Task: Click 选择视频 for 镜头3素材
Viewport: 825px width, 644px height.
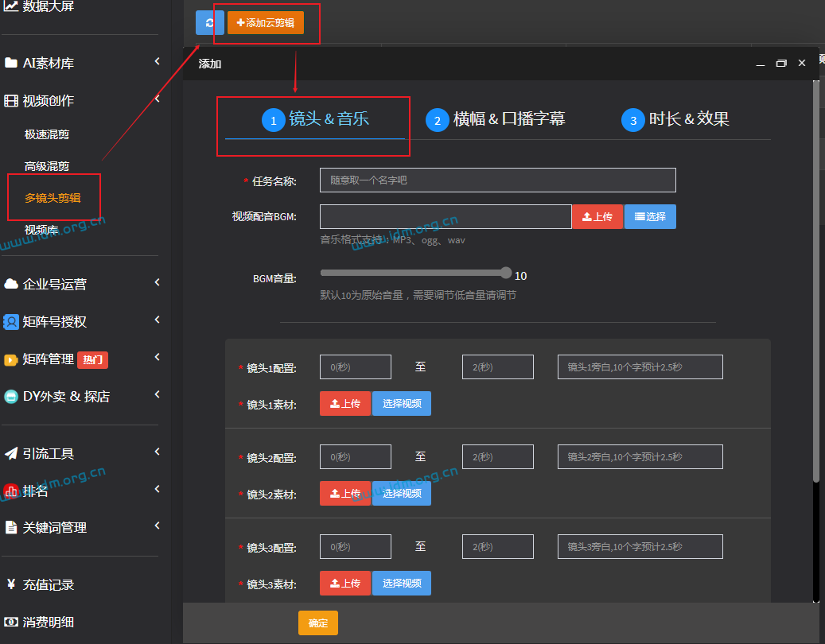Action: tap(402, 583)
